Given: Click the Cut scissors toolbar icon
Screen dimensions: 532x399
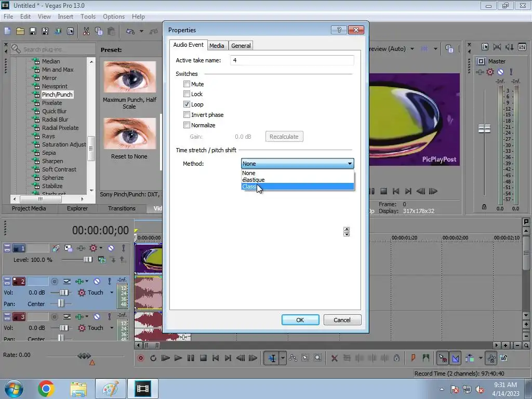Looking at the screenshot, I should pyautogui.click(x=86, y=31).
